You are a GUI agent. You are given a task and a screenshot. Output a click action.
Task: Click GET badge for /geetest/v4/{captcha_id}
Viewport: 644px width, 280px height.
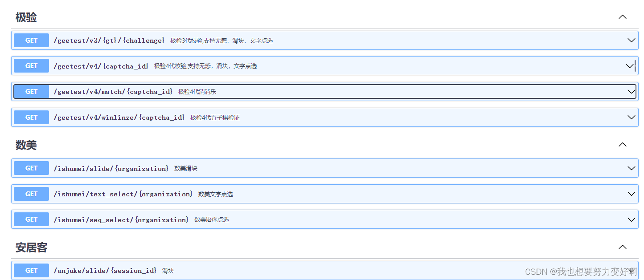[x=31, y=66]
